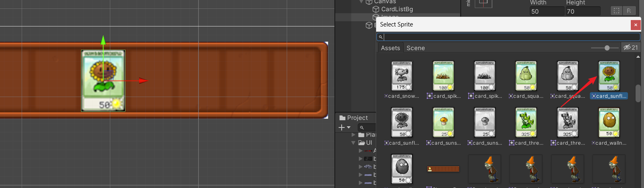Select the gray wall-nut card sprite
The height and width of the screenshot is (188, 644).
click(x=402, y=169)
